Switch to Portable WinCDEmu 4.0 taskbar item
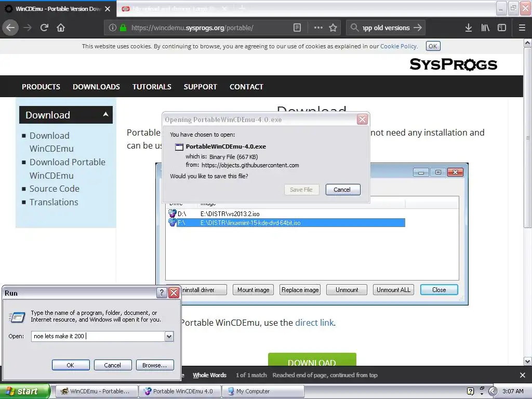The image size is (532, 399). tap(180, 391)
